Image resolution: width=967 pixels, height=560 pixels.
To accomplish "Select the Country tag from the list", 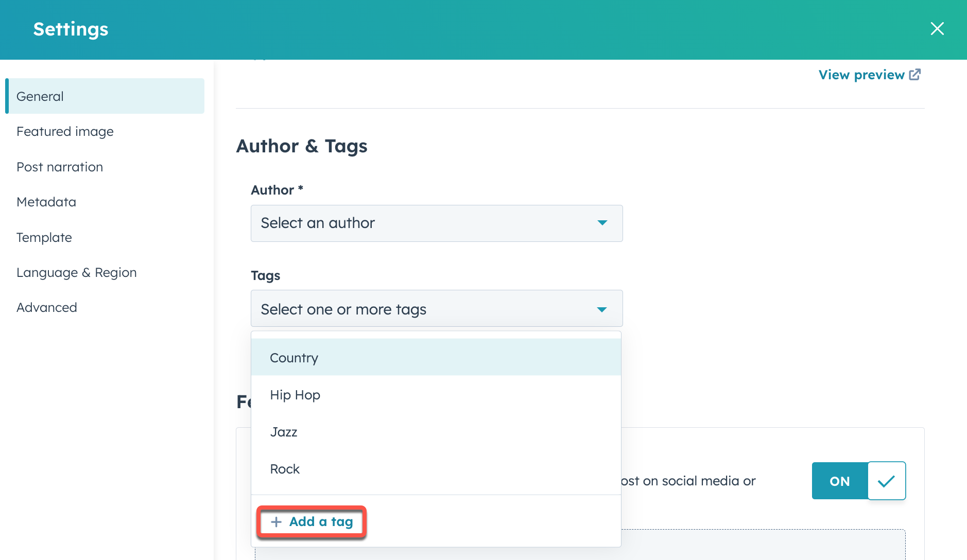I will point(293,357).
